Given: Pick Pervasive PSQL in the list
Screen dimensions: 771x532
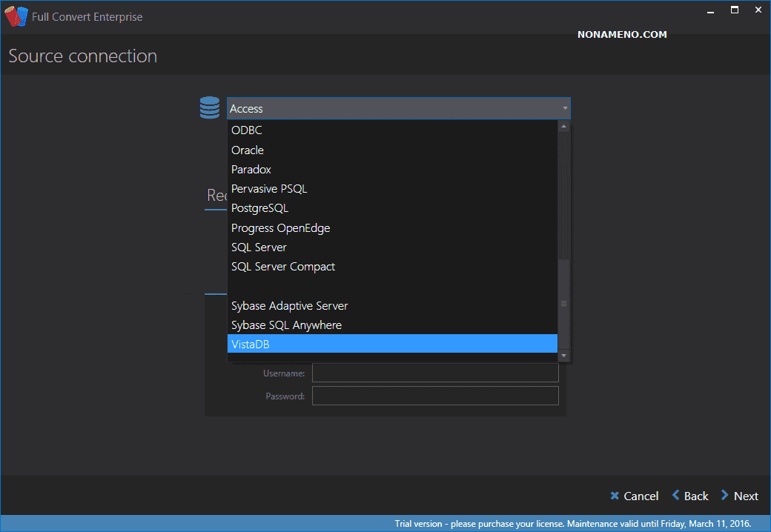Looking at the screenshot, I should click(269, 189).
